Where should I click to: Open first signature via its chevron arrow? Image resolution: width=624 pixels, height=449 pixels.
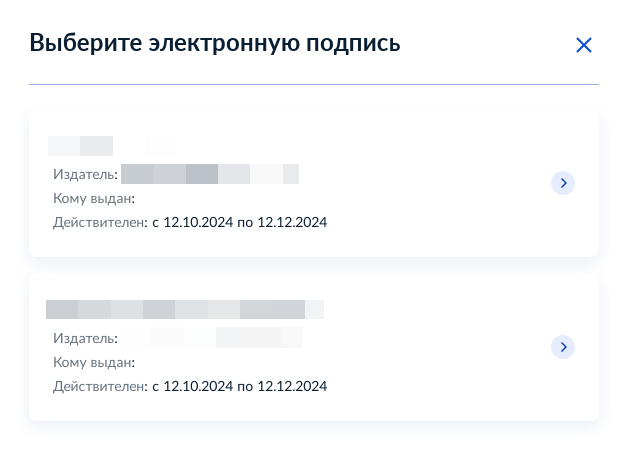[x=563, y=183]
